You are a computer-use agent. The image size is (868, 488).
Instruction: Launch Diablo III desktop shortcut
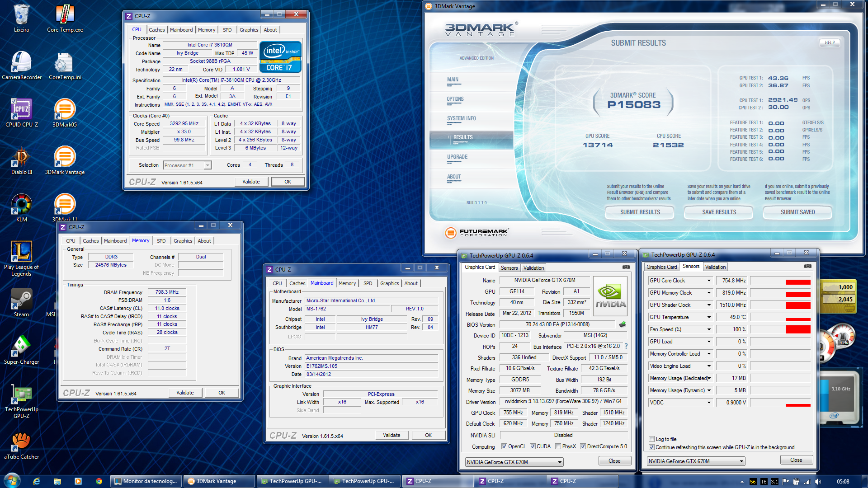(21, 160)
